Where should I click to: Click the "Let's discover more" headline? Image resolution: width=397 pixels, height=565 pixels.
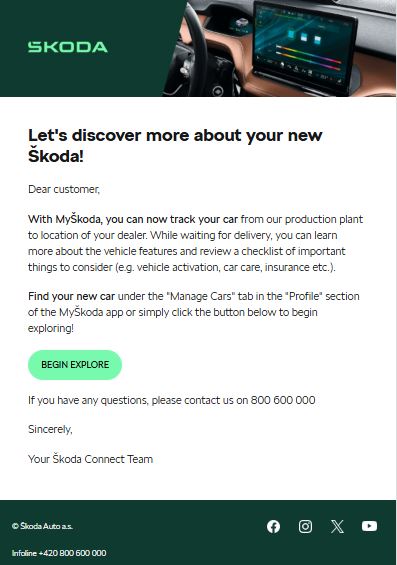point(175,146)
